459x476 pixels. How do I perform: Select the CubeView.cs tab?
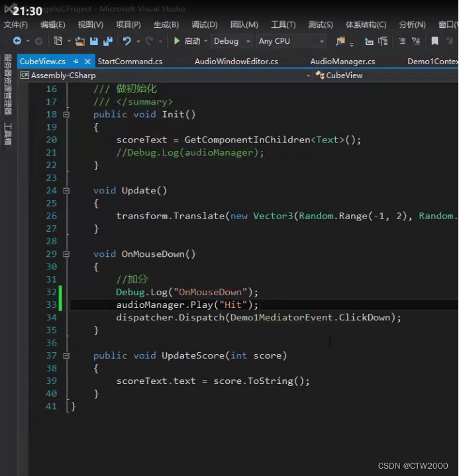coord(42,62)
